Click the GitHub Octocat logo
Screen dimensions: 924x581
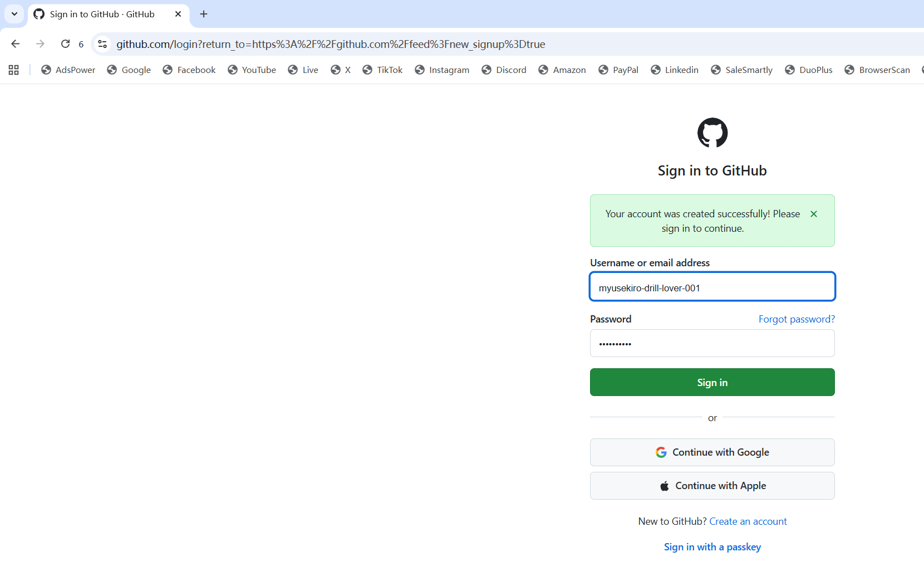click(712, 133)
